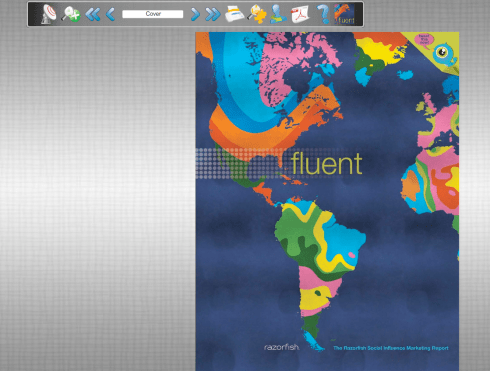Jump to last page with double-right arrows
Viewport: 490px width, 371px height.
[213, 14]
